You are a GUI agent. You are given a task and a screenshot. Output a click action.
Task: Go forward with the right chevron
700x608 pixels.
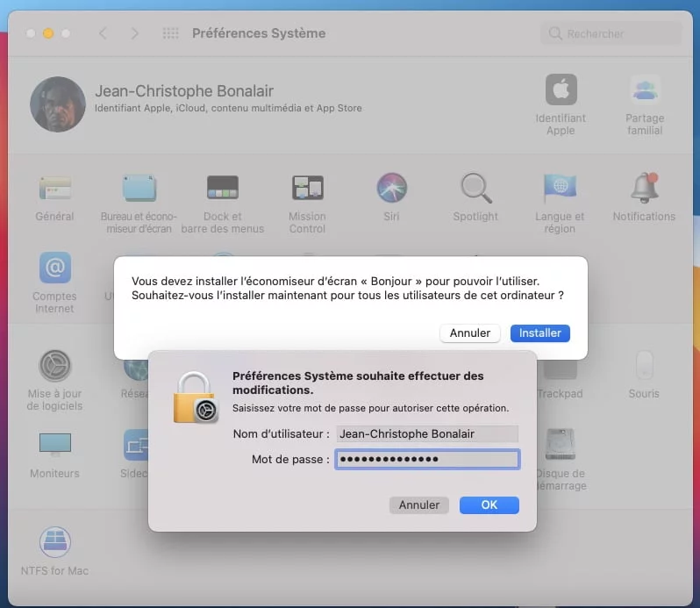[x=135, y=33]
